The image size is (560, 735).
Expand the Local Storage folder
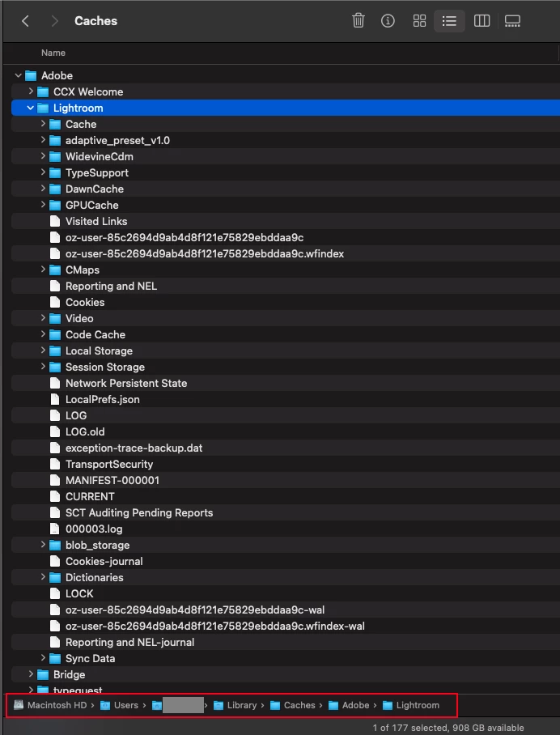coord(43,351)
